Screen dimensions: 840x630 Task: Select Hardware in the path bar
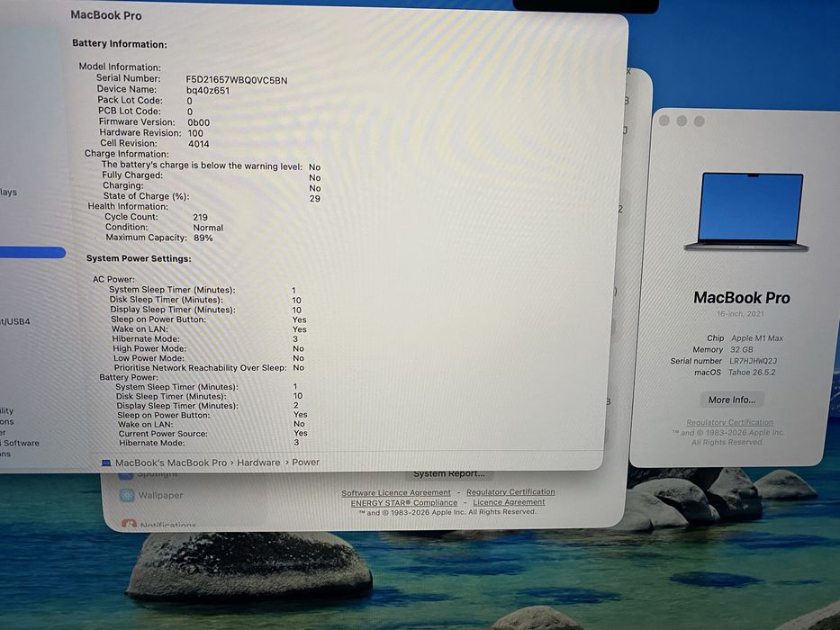[258, 462]
